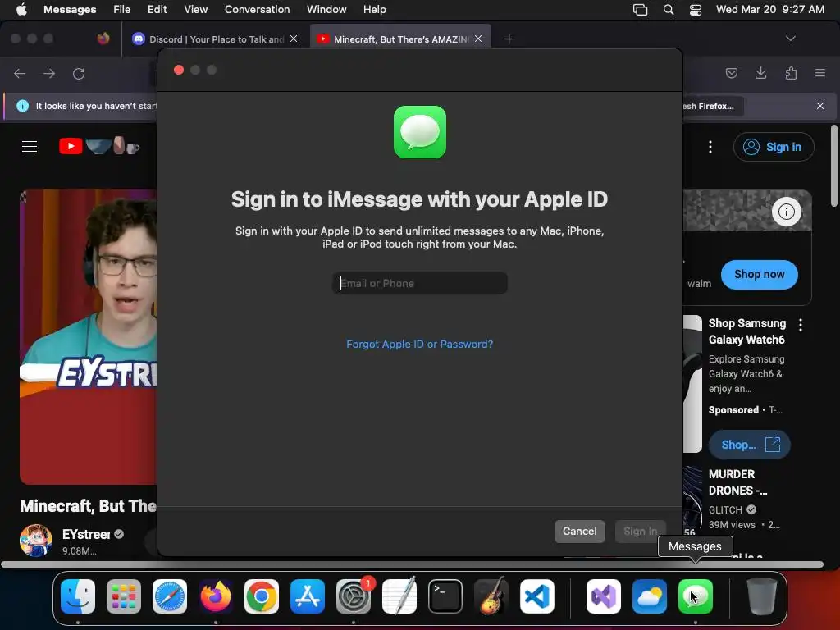This screenshot has height=630, width=840.
Task: Go back in Firefox history
Action: 20,73
